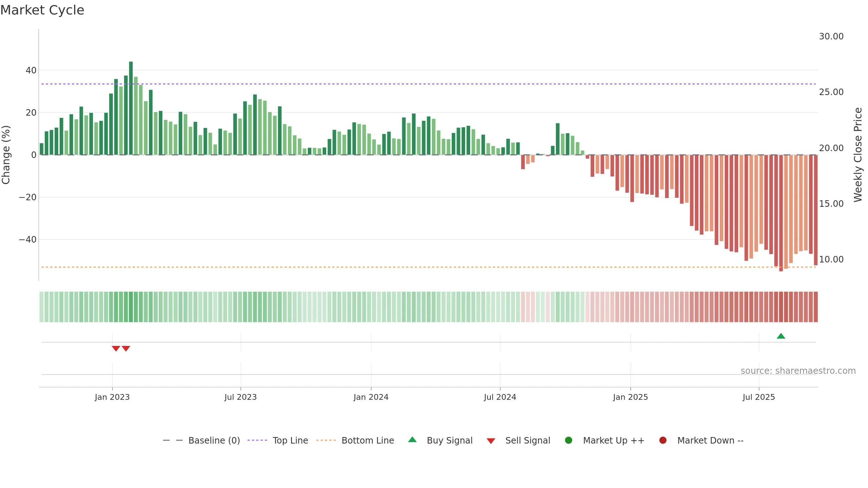Click the green Buy Signal triangle marker on the chart

click(x=781, y=336)
